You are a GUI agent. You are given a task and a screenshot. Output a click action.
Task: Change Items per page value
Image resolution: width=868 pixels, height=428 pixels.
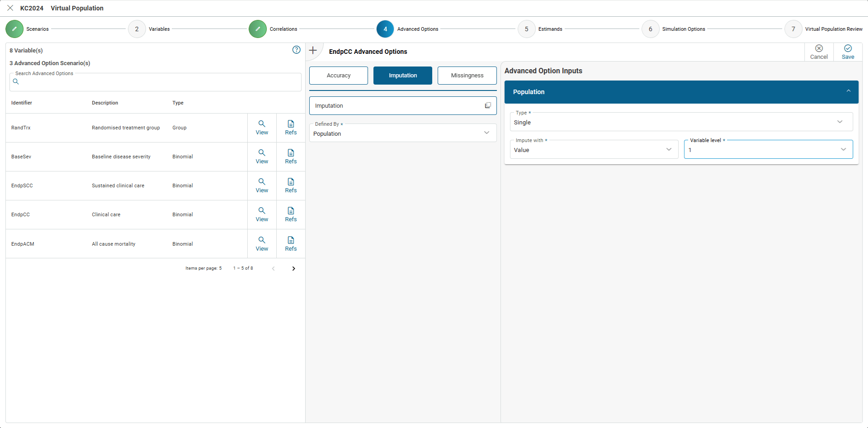[220, 268]
